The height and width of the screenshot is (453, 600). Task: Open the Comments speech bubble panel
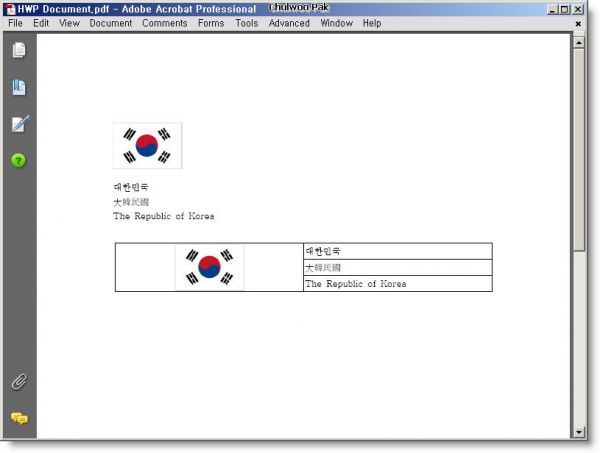19,419
